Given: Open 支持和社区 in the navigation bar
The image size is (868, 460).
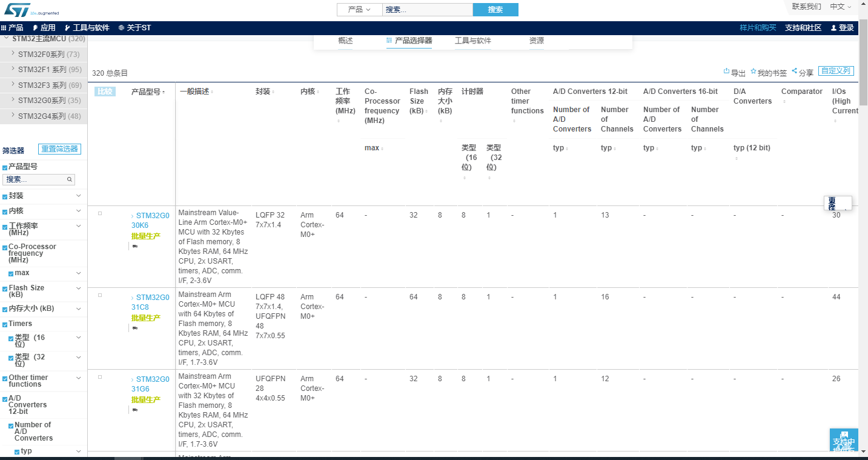Looking at the screenshot, I should coord(803,28).
